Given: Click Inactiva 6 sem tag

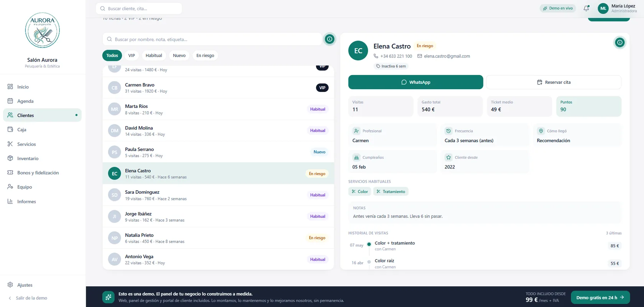Looking at the screenshot, I should click(x=391, y=66).
